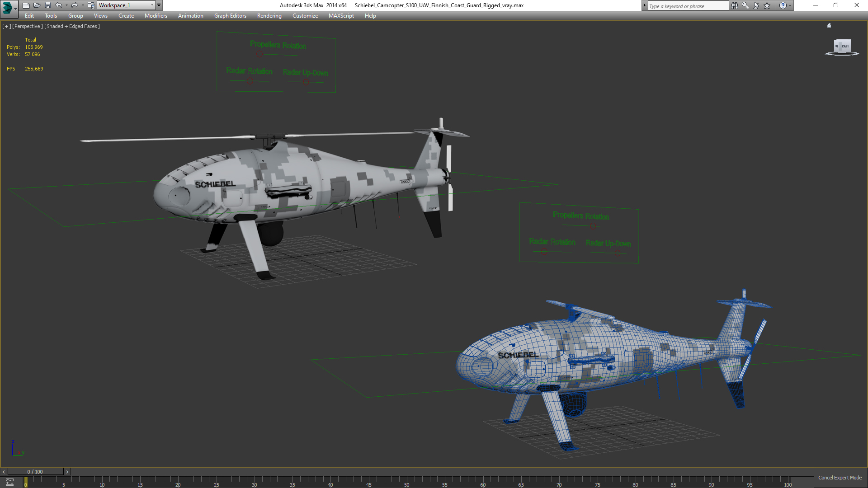This screenshot has height=488, width=868.
Task: Open Mini Curve Editor icon
Action: pyautogui.click(x=9, y=482)
